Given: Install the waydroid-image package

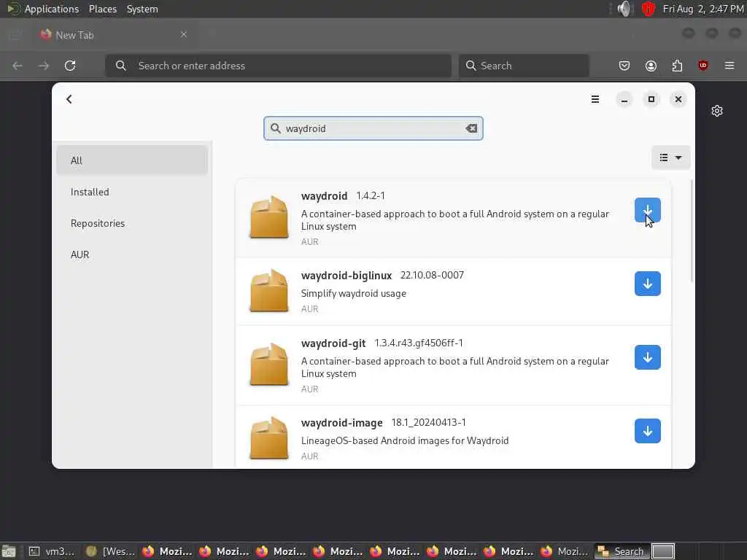Looking at the screenshot, I should (648, 431).
